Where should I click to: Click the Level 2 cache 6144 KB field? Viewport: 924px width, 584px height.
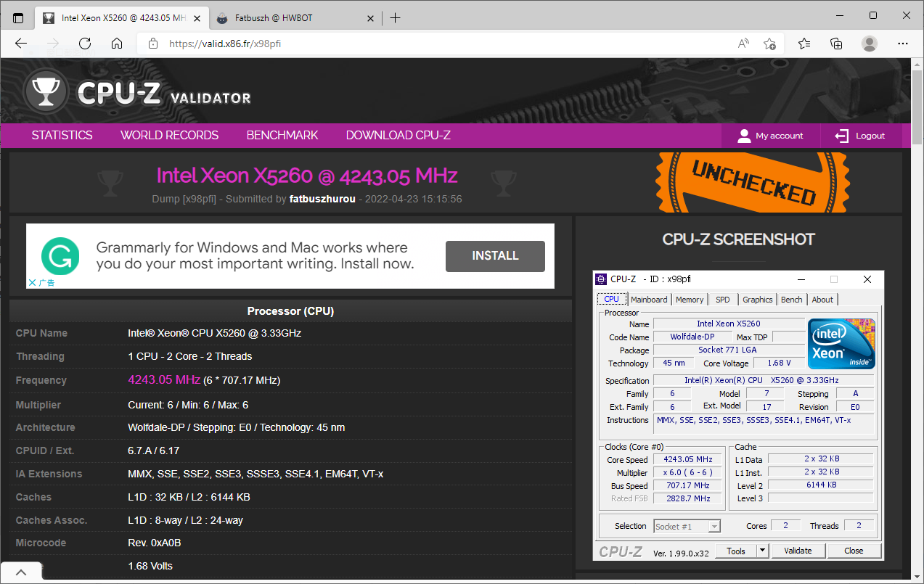[x=821, y=485]
